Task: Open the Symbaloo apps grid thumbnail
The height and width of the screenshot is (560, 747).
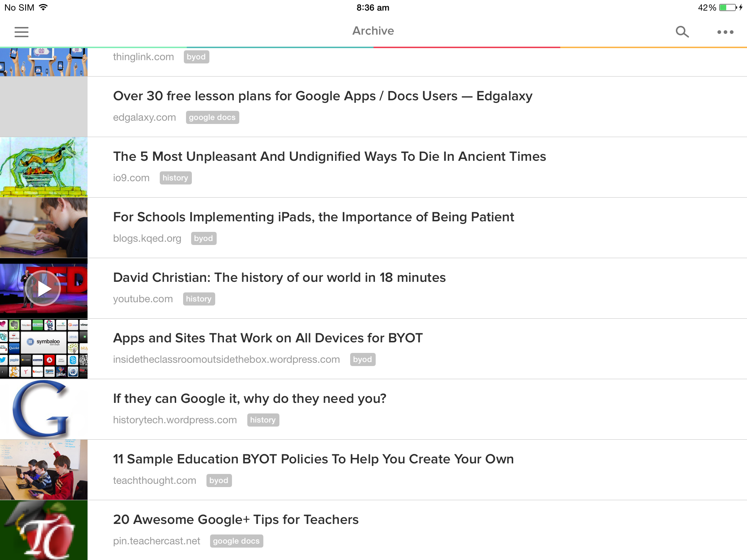Action: (x=44, y=349)
